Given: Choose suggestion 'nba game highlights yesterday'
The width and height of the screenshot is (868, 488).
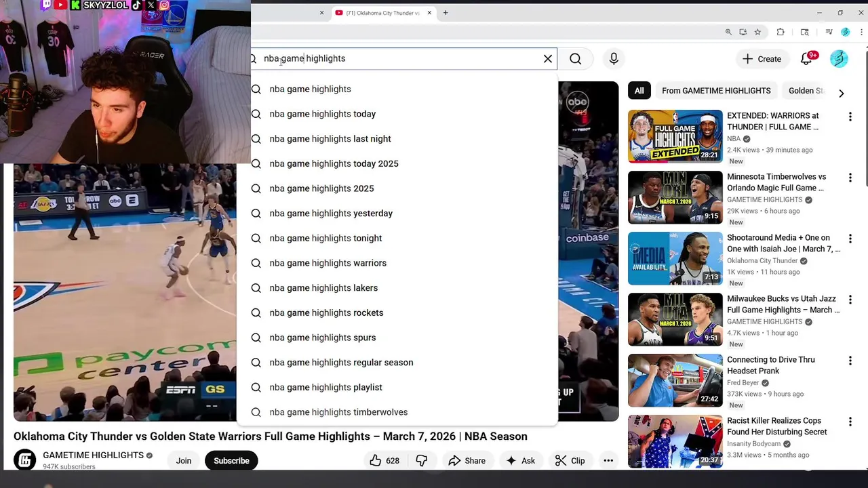Looking at the screenshot, I should coord(397,213).
